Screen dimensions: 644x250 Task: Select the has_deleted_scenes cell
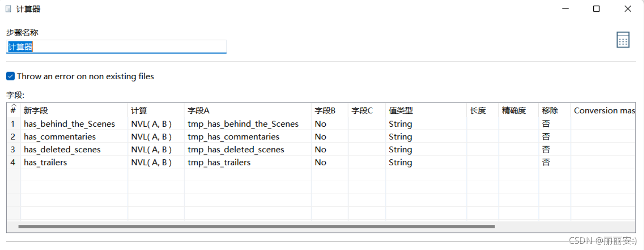click(74, 149)
